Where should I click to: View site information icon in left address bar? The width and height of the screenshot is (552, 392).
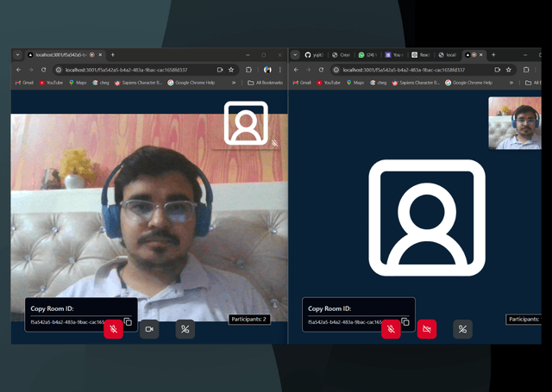[x=59, y=70]
